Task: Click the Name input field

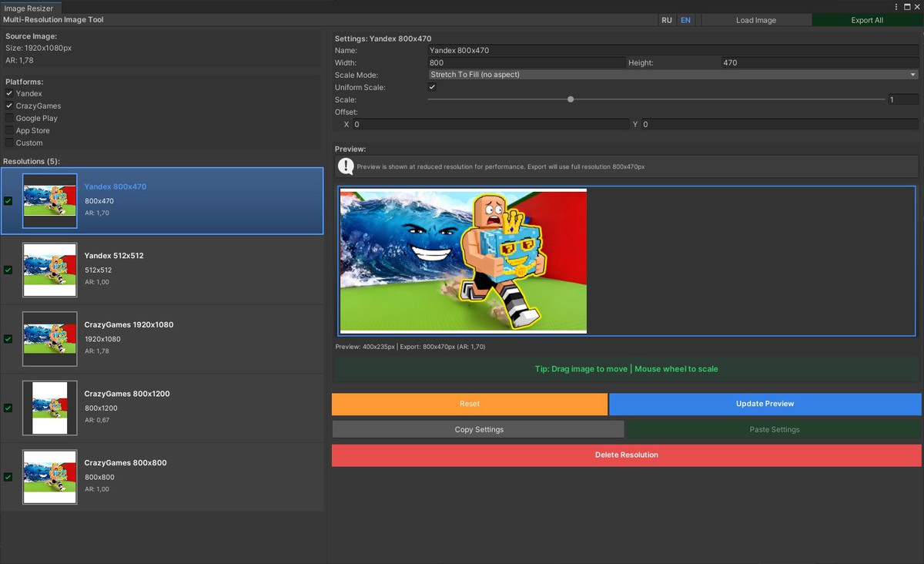Action: pyautogui.click(x=673, y=50)
